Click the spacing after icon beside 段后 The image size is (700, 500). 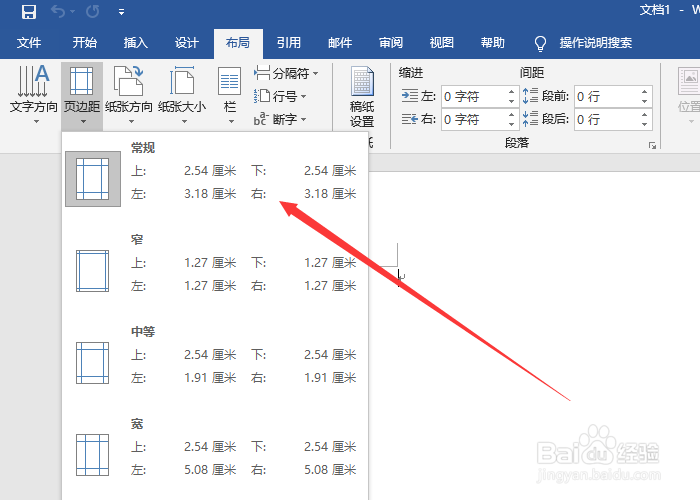click(530, 119)
